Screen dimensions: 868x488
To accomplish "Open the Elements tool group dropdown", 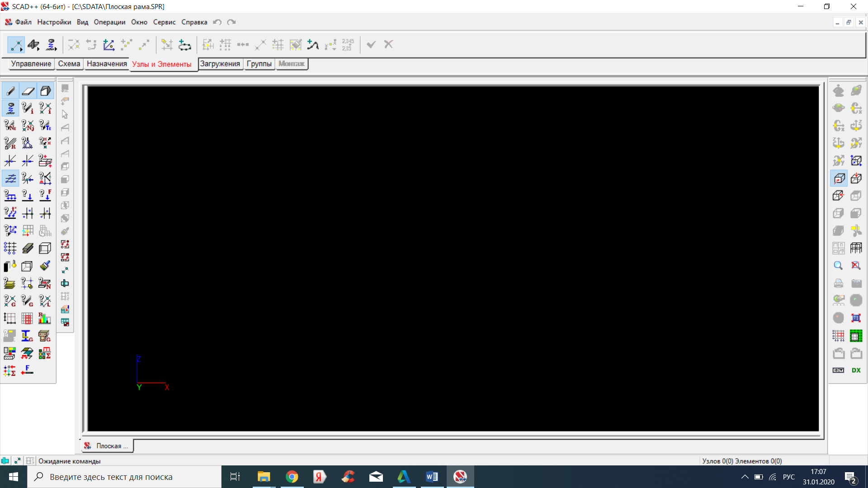I will point(34,45).
